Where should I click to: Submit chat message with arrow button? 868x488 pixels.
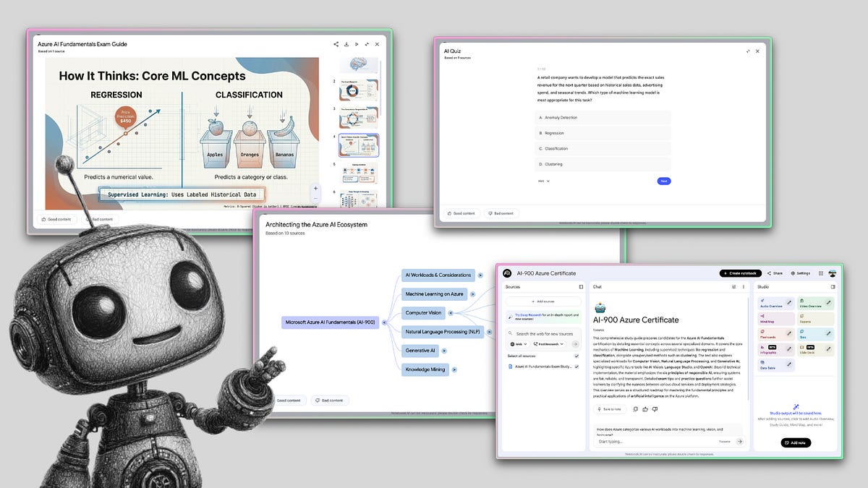point(739,441)
